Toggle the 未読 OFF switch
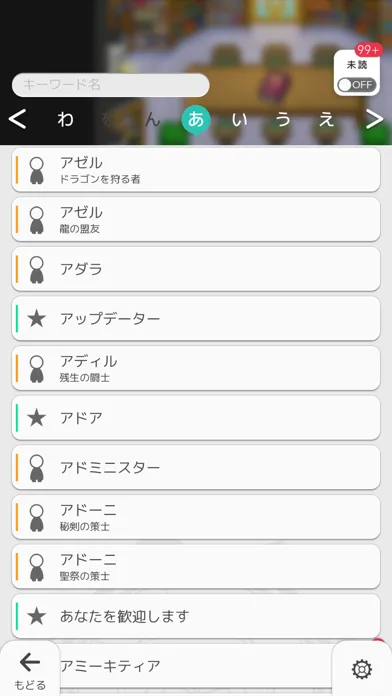The image size is (392, 696). click(356, 85)
